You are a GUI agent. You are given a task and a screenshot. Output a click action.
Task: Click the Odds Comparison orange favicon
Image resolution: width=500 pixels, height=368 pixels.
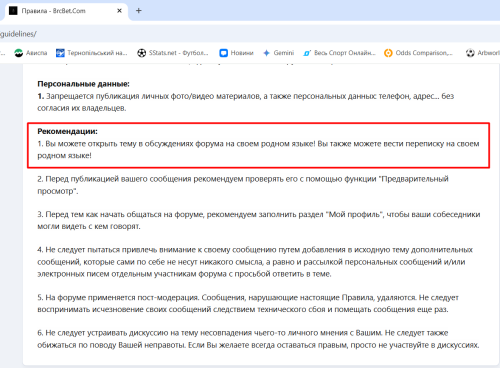click(388, 53)
